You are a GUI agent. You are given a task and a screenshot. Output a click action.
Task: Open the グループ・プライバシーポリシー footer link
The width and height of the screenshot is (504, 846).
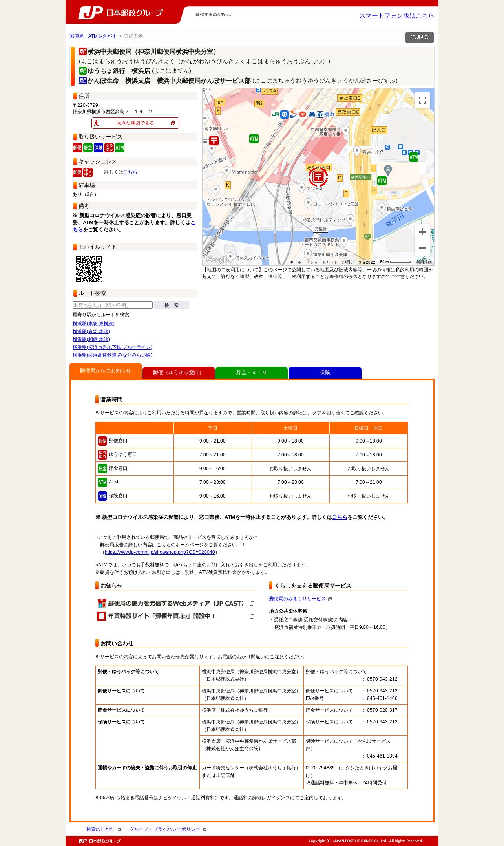pyautogui.click(x=165, y=829)
